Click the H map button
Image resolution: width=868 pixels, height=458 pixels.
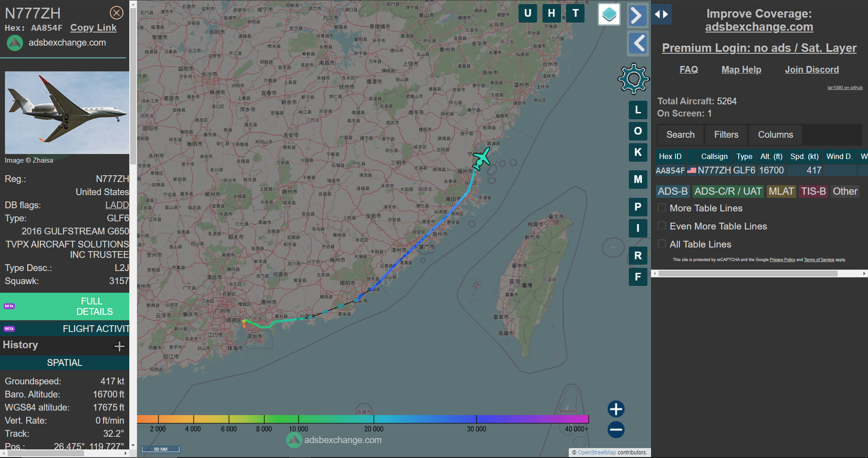click(552, 13)
